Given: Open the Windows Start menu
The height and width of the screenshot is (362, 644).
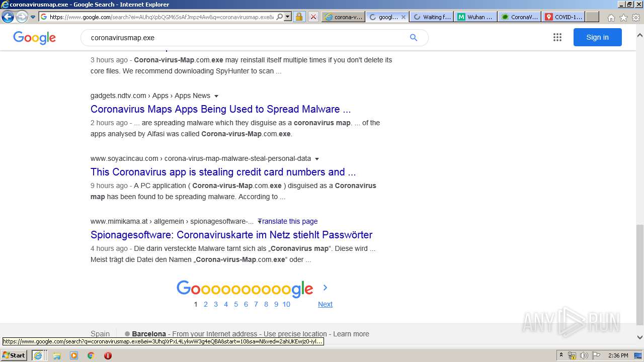Looking at the screenshot, I should click(14, 355).
